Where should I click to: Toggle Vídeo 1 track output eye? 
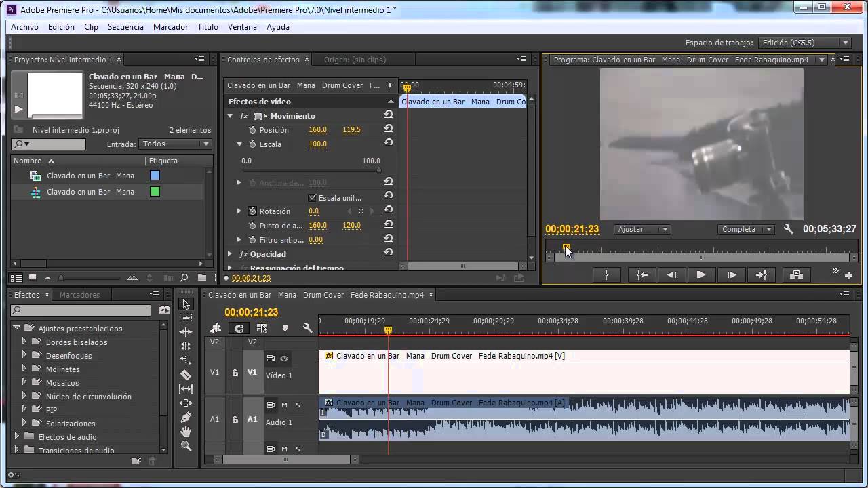[x=284, y=359]
